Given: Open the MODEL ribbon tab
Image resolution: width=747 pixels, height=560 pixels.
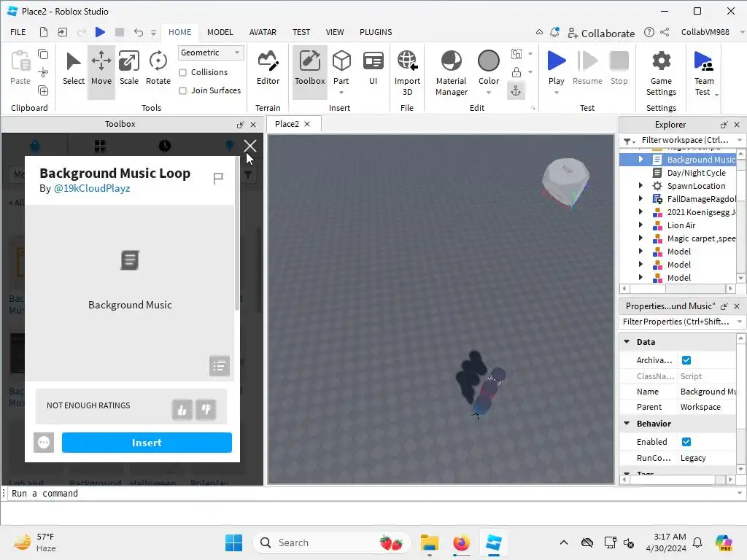Looking at the screenshot, I should point(220,32).
